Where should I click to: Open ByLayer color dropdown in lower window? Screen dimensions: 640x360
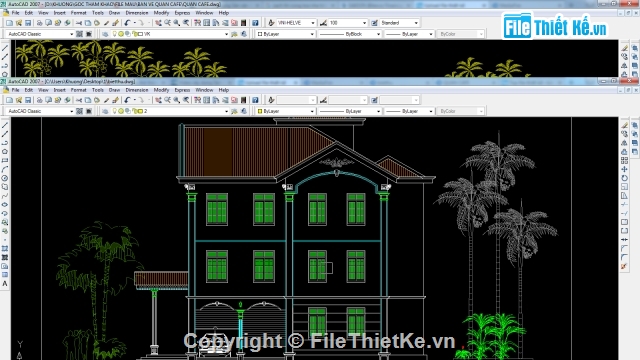click(312, 111)
